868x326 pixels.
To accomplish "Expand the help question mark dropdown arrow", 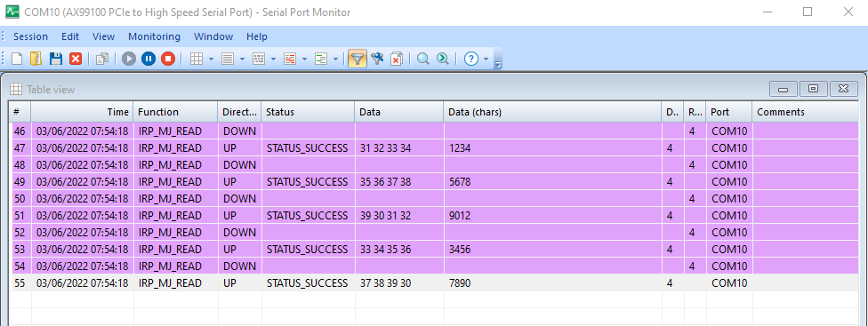I will pos(486,60).
